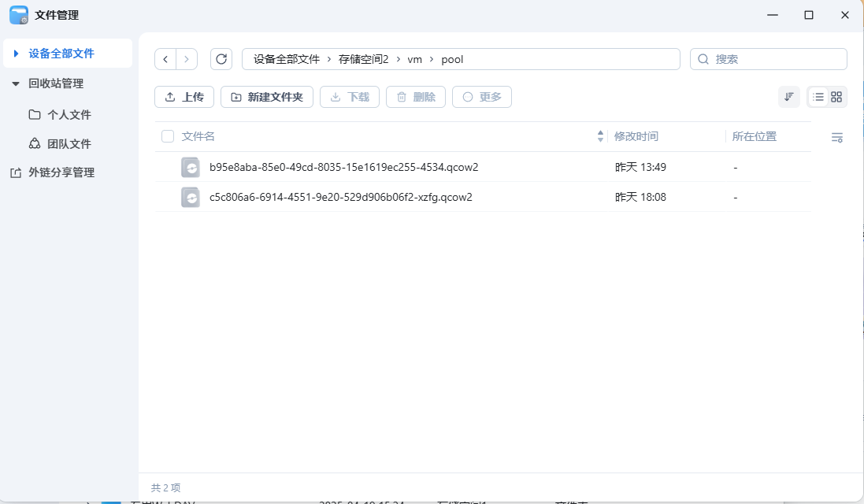Go forward with the right arrow button
The height and width of the screenshot is (504, 864).
click(x=187, y=59)
